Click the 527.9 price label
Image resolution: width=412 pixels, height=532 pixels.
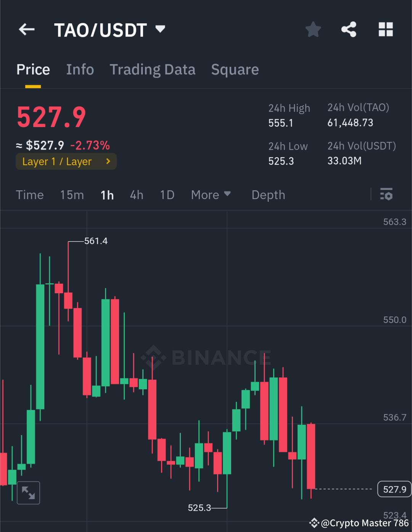click(51, 117)
